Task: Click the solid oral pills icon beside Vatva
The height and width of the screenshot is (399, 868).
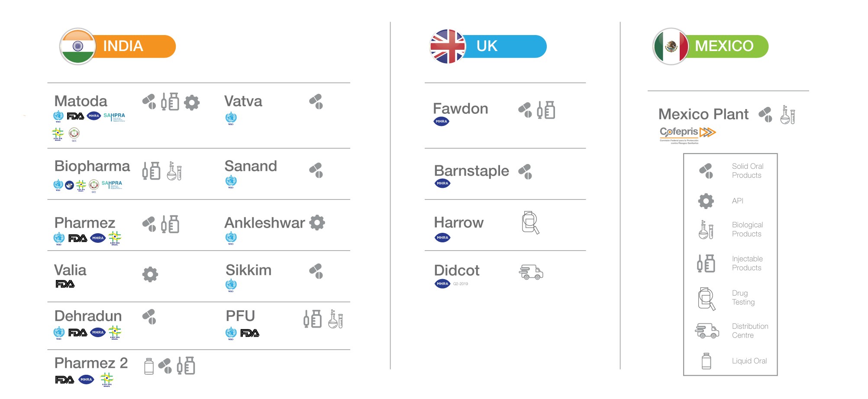Action: [316, 102]
